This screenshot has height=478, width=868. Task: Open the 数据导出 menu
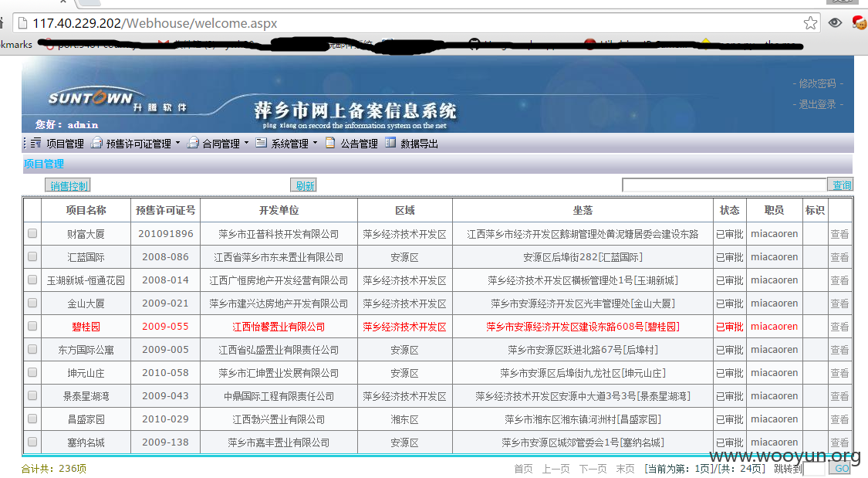[419, 144]
